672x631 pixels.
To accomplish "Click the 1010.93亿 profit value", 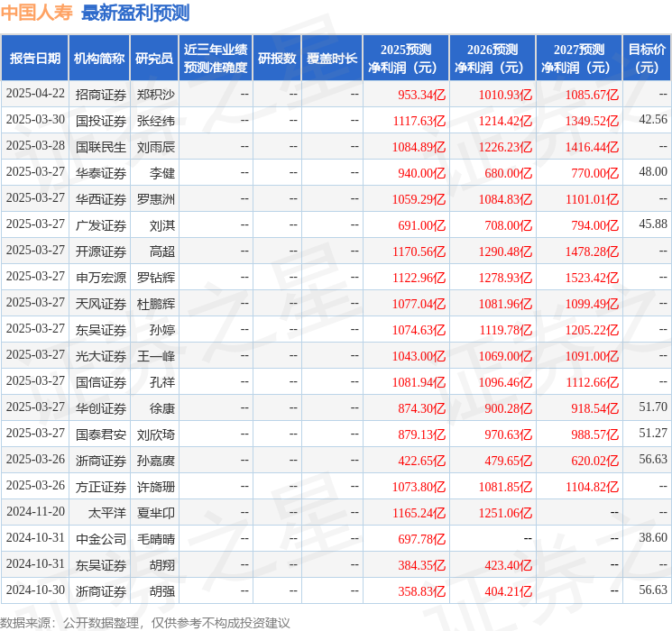I will tap(505, 95).
